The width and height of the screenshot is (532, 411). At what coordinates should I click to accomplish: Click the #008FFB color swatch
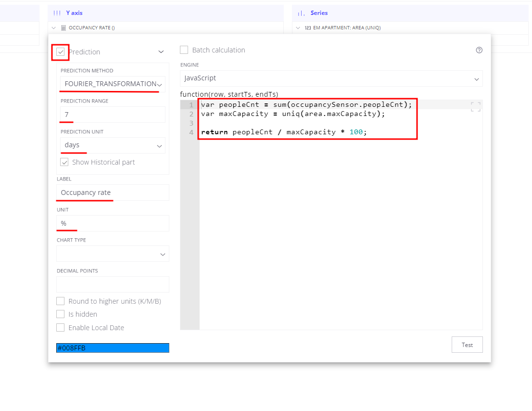pos(113,348)
